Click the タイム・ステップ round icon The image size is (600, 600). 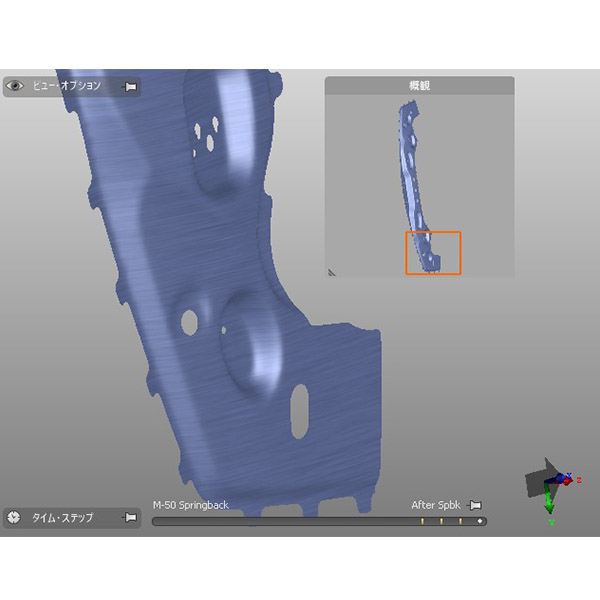pos(14,517)
